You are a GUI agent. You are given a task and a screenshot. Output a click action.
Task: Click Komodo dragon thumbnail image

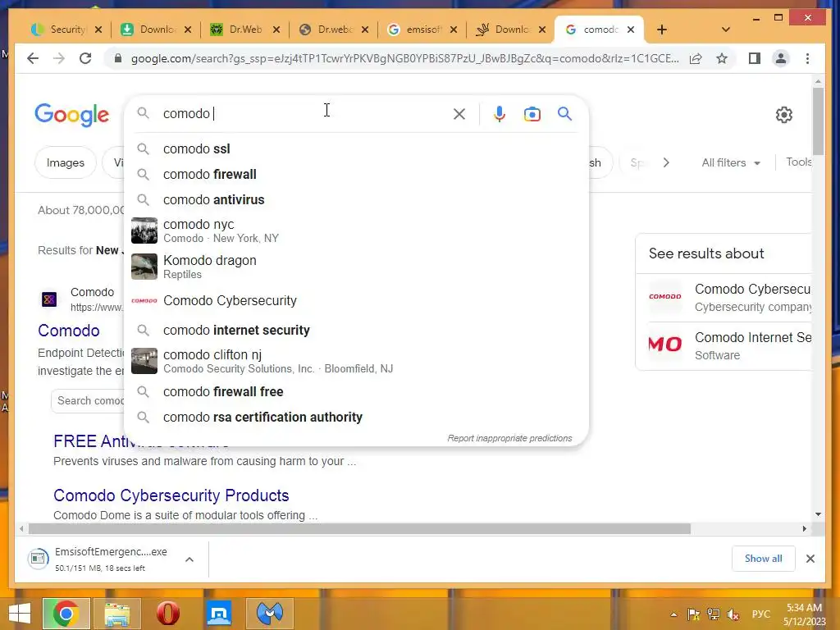point(144,267)
